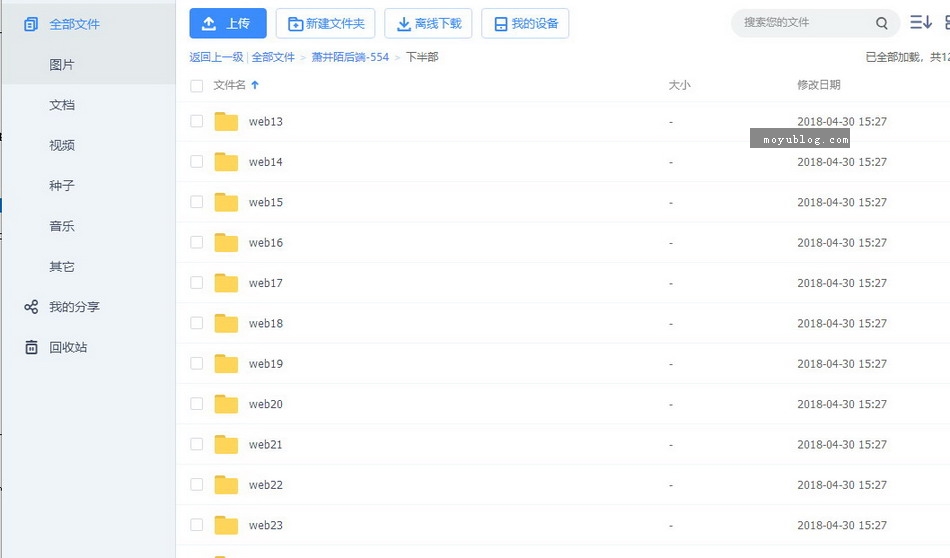Screen dimensions: 950x558
Task: Sort files by 修改日期 column
Action: [x=818, y=86]
